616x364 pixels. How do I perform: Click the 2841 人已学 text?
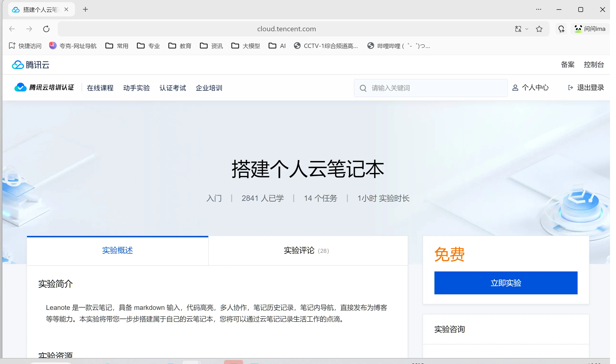pos(263,198)
